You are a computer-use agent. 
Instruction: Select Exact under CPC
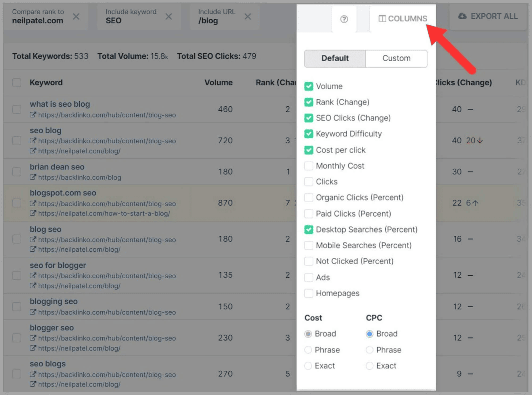(x=369, y=366)
